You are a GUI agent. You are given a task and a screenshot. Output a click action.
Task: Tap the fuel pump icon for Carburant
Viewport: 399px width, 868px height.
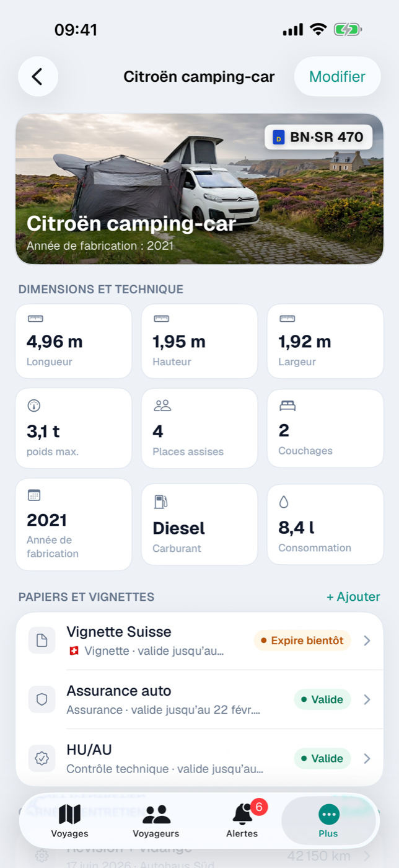click(x=160, y=502)
